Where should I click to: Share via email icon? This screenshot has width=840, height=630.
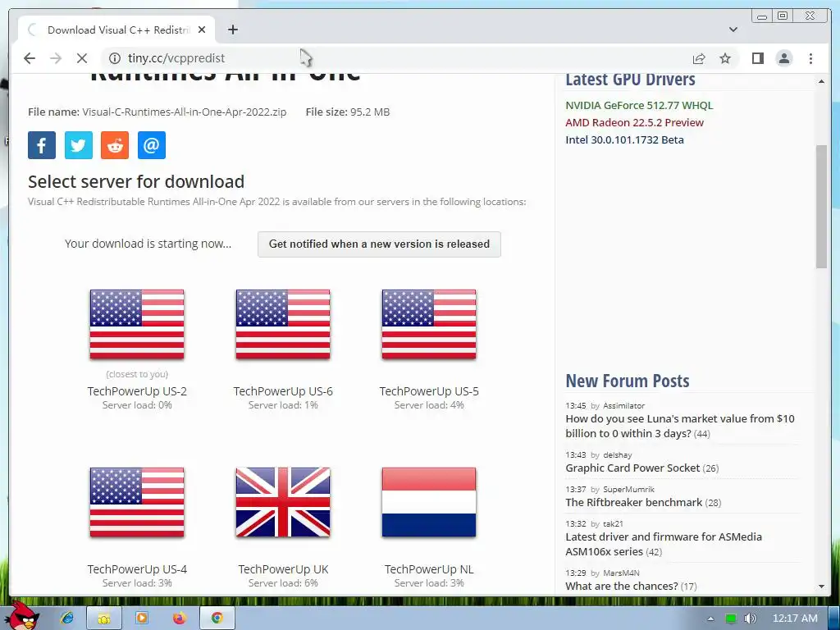pos(152,145)
